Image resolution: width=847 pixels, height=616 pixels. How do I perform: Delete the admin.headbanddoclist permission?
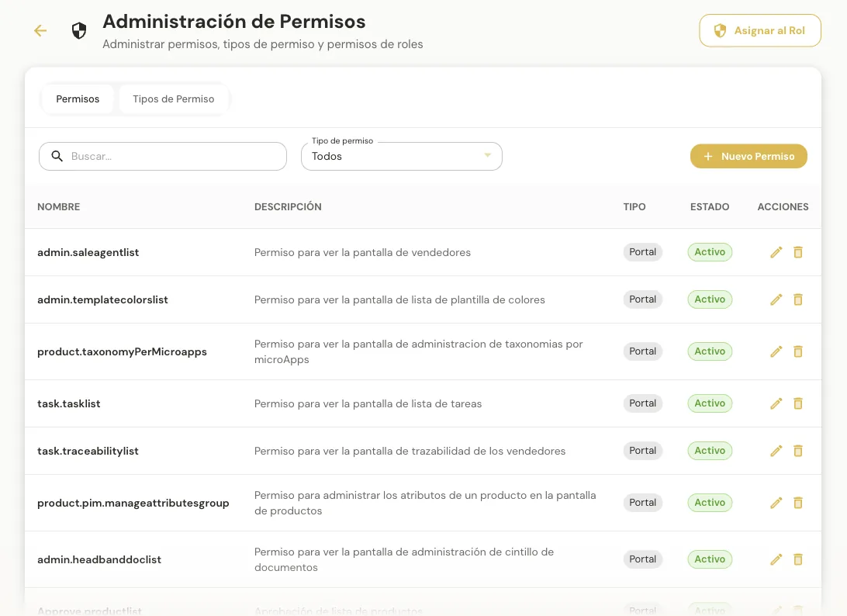click(x=798, y=559)
